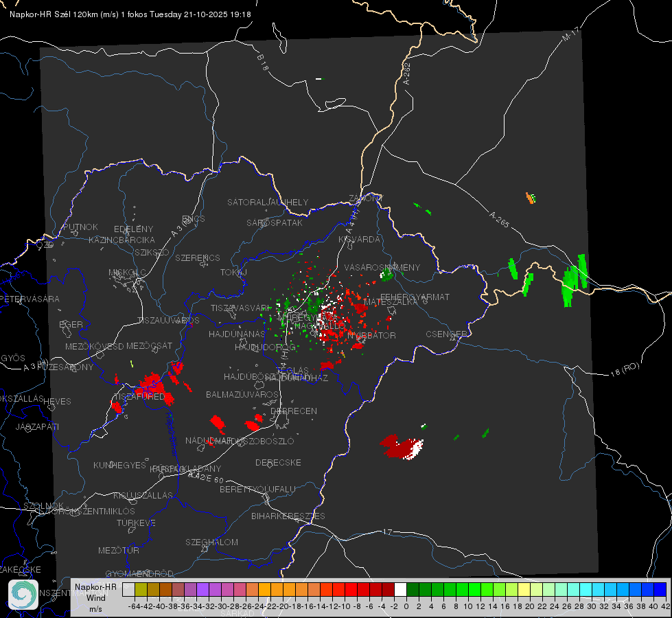This screenshot has height=618, width=672.
Task: Select the MEZŐKÖVESD label
Action: pos(95,347)
